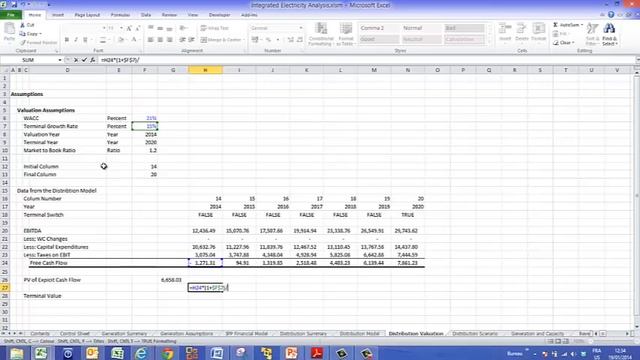Image resolution: width=640 pixels, height=360 pixels.
Task: Open Google Chrome from the taskbar
Action: 167,353
